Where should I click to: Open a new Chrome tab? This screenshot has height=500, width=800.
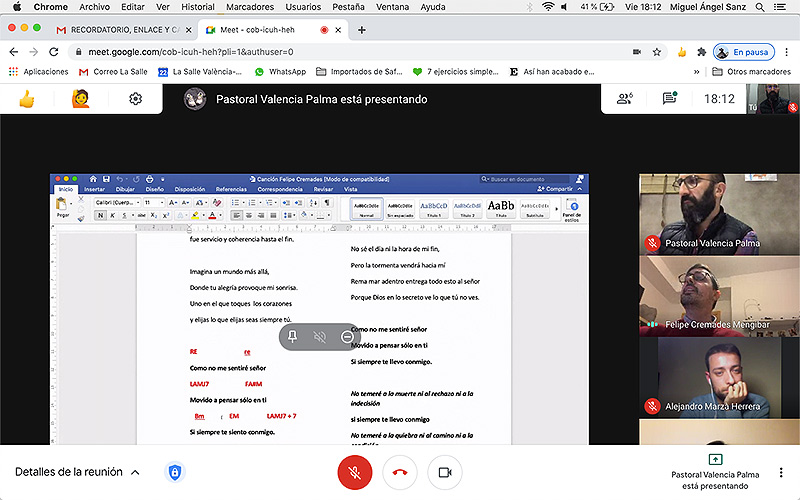[x=362, y=30]
